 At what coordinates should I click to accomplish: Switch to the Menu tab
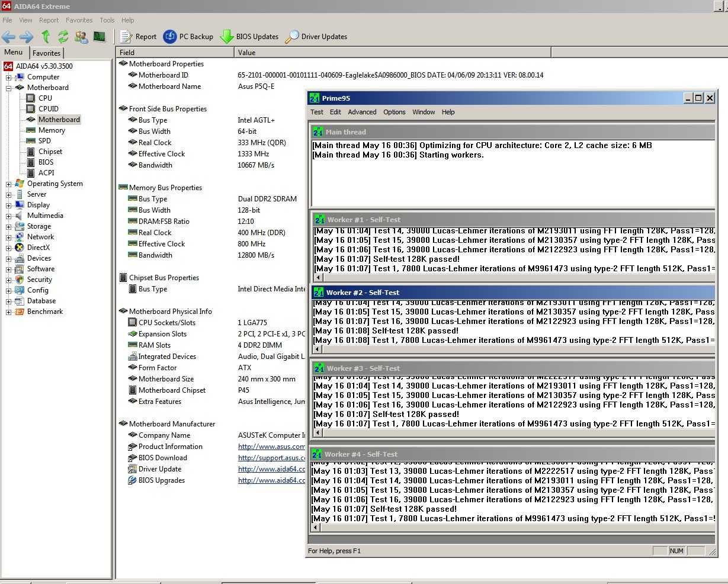14,52
